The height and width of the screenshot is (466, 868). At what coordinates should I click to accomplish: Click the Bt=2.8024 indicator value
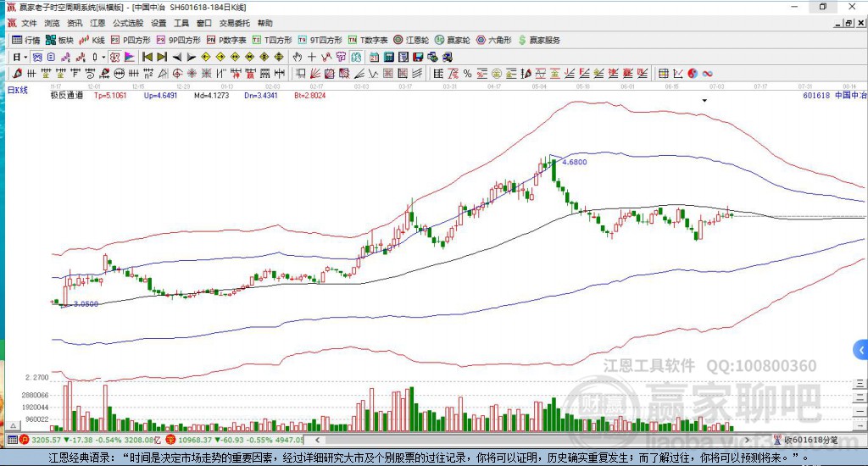310,95
